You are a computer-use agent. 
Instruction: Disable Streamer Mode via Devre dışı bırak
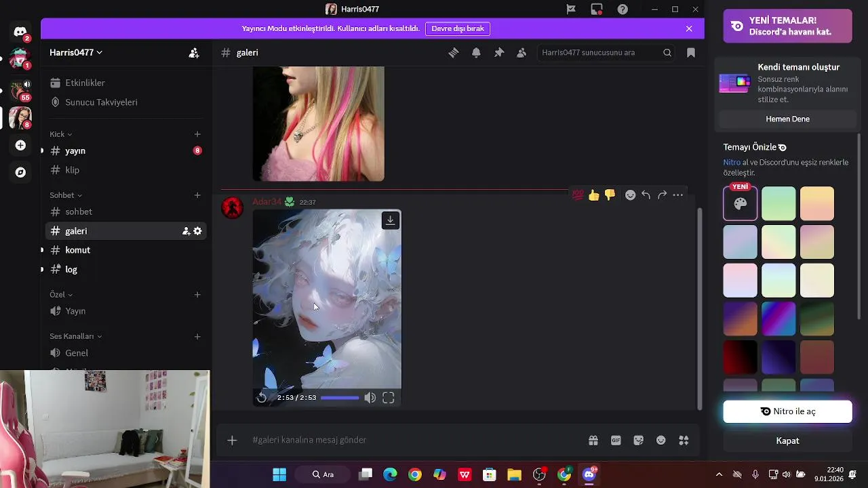458,28
